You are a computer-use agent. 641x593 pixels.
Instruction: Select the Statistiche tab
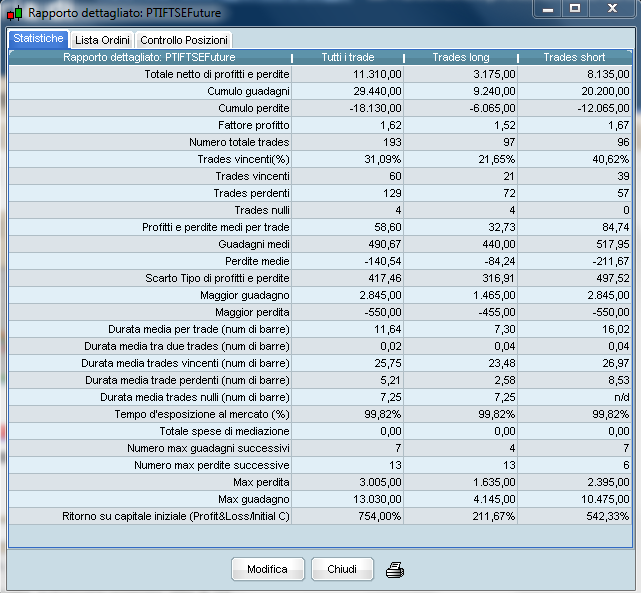pyautogui.click(x=38, y=39)
